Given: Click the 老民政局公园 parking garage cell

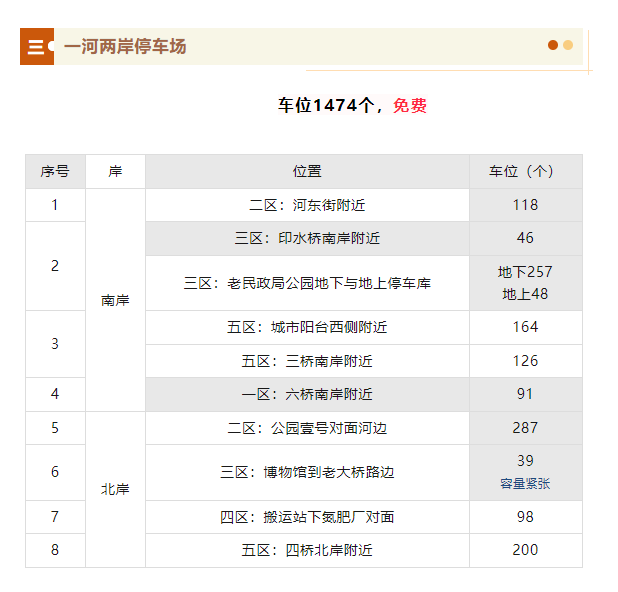Looking at the screenshot, I should pyautogui.click(x=307, y=283).
